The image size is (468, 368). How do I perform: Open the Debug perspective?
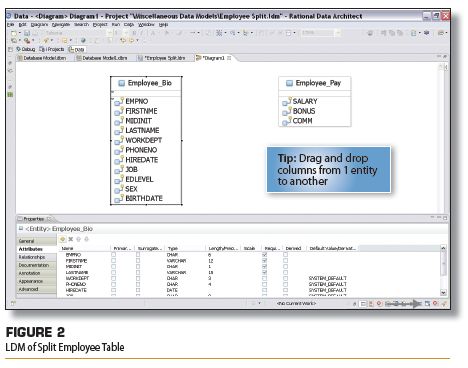(x=26, y=49)
